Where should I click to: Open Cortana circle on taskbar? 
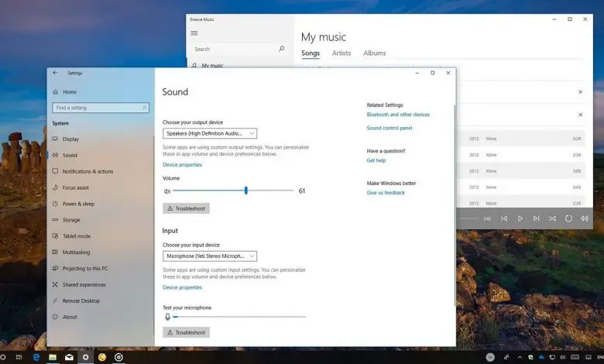coord(2,358)
